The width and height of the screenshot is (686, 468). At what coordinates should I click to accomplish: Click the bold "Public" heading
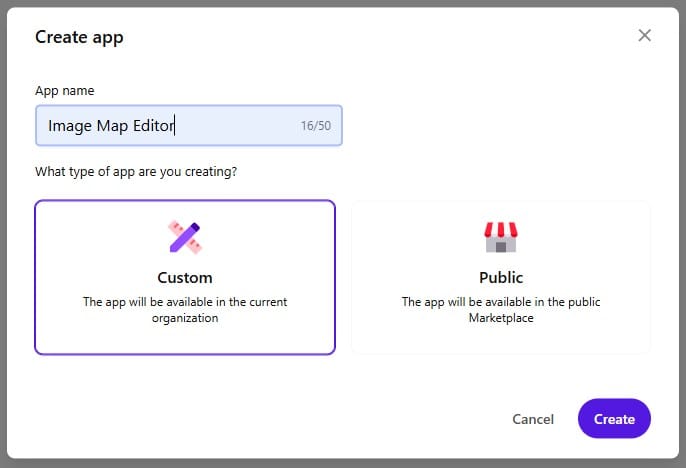[501, 278]
